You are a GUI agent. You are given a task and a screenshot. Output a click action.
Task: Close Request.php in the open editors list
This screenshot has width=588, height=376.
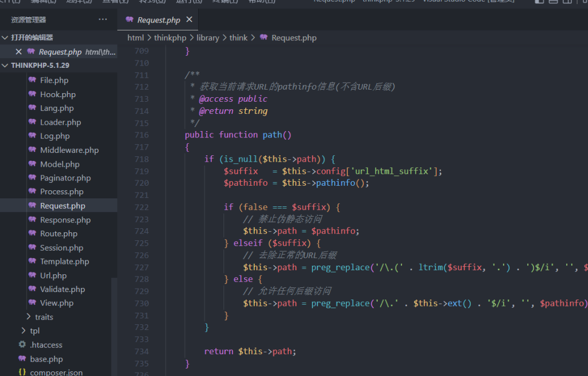pyautogui.click(x=18, y=52)
